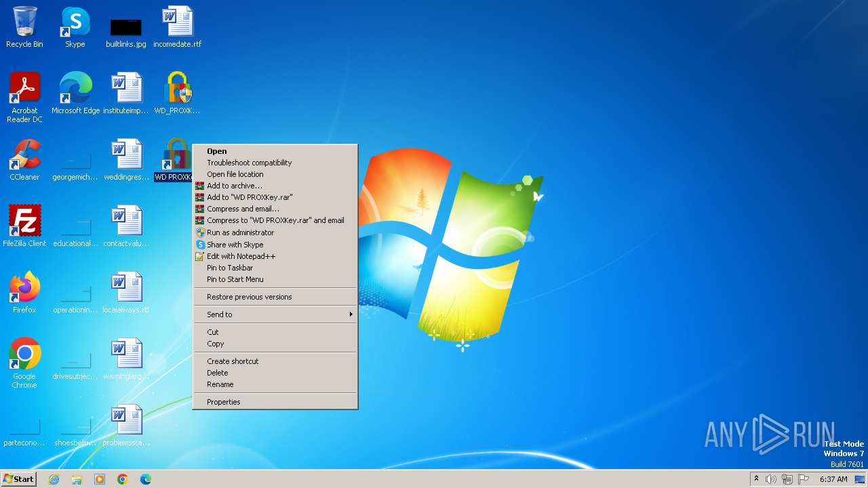This screenshot has width=868, height=488.
Task: Select the Acrobat Reader DC shortcut
Action: [x=24, y=97]
